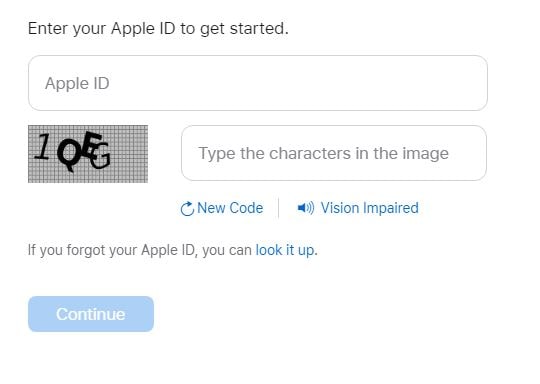Click the 'Enter your Apple ID' heading text
This screenshot has height=384, width=540.
tap(158, 29)
